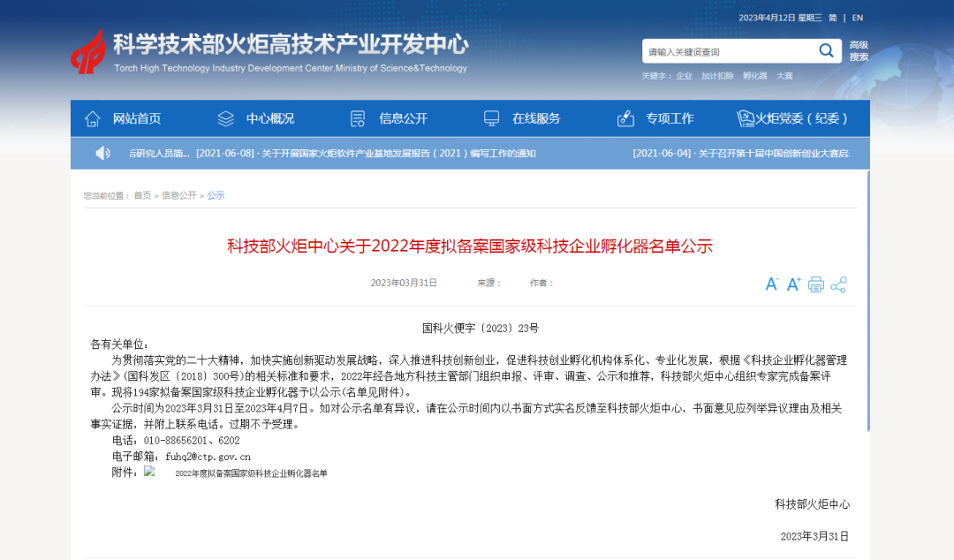954x560 pixels.
Task: Open the attachment paperclip icon beside 附件
Action: pos(148,473)
